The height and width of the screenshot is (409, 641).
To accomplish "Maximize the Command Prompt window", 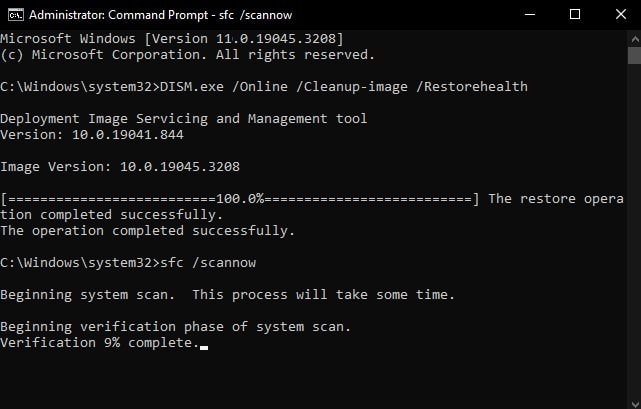I will (575, 14).
